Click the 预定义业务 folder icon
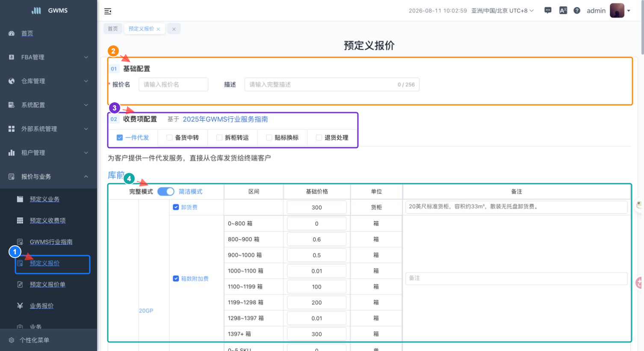This screenshot has width=644, height=351. (x=20, y=199)
